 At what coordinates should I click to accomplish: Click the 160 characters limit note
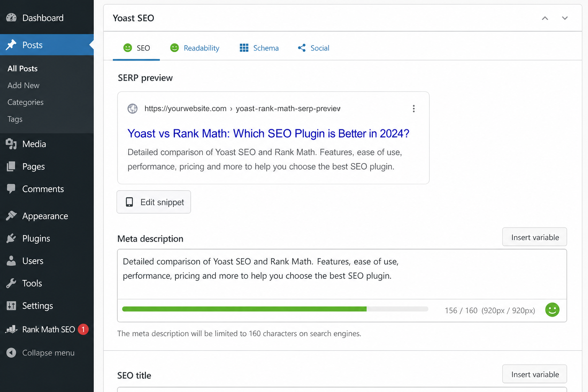(x=239, y=333)
